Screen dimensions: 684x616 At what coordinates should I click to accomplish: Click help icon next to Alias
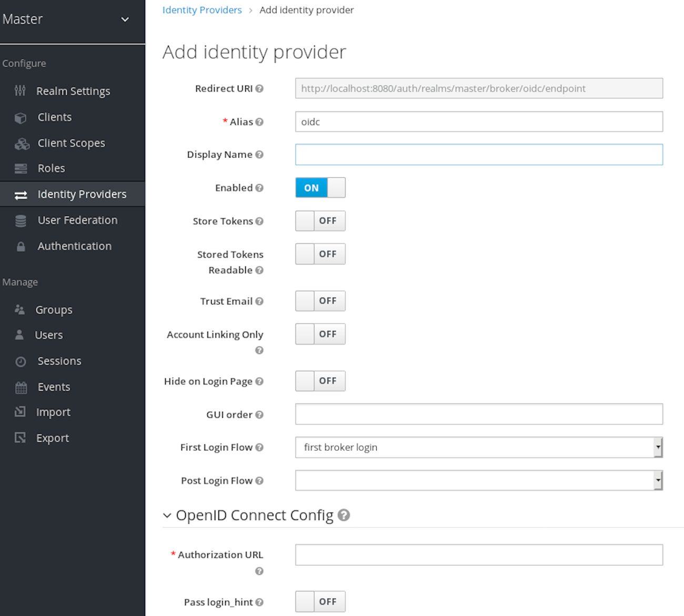259,122
